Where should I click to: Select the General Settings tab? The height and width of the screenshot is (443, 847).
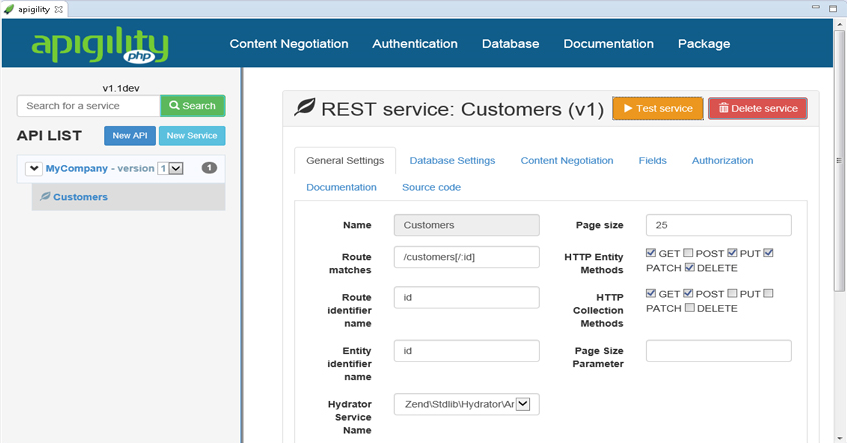coord(345,160)
